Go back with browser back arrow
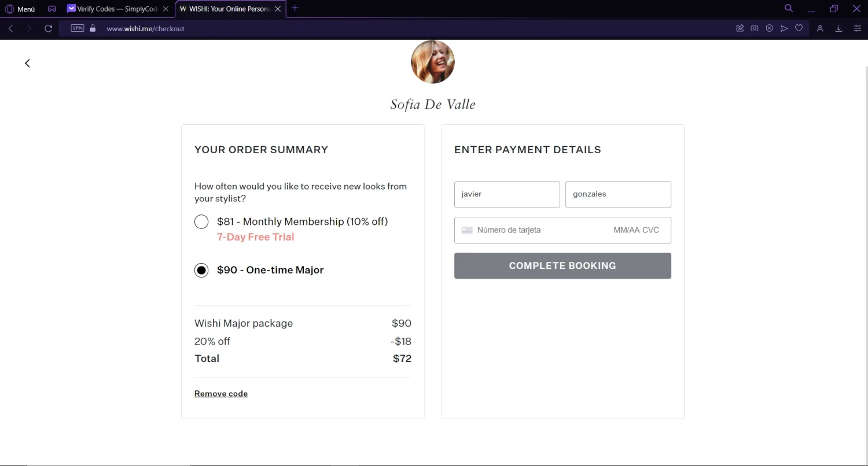This screenshot has height=466, width=868. pos(10,28)
